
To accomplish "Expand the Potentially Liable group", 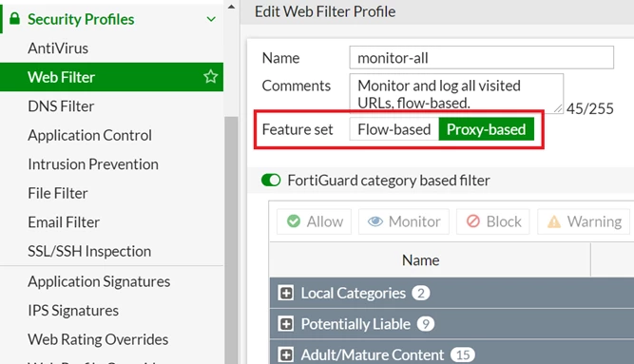I will pos(286,323).
